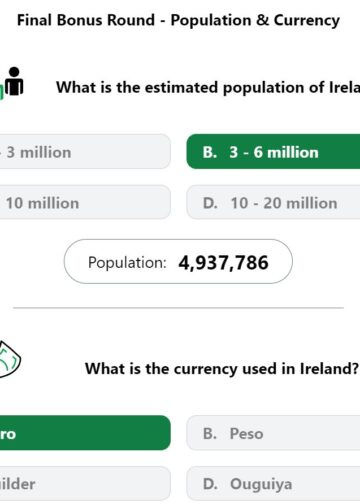The image size is (360, 504).
Task: Click the estimated population of Ireland question
Action: pyautogui.click(x=208, y=88)
